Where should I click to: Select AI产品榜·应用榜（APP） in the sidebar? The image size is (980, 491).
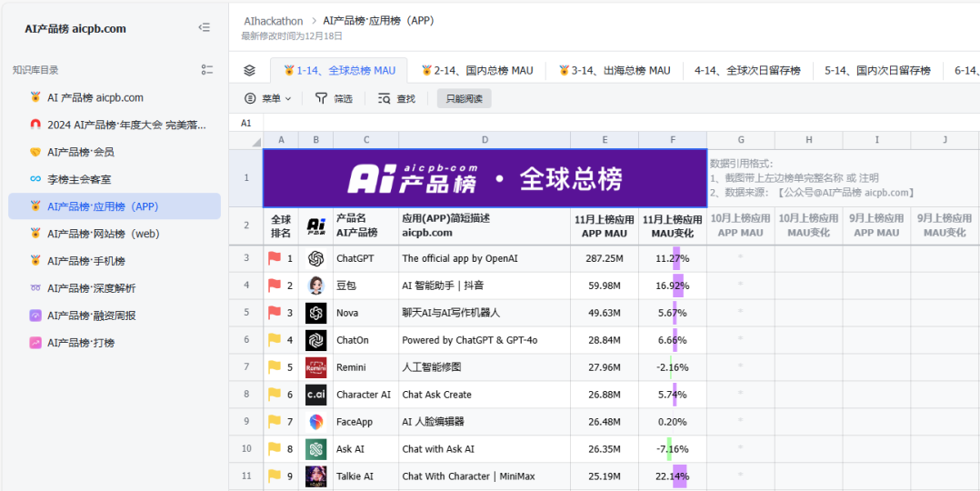point(115,206)
